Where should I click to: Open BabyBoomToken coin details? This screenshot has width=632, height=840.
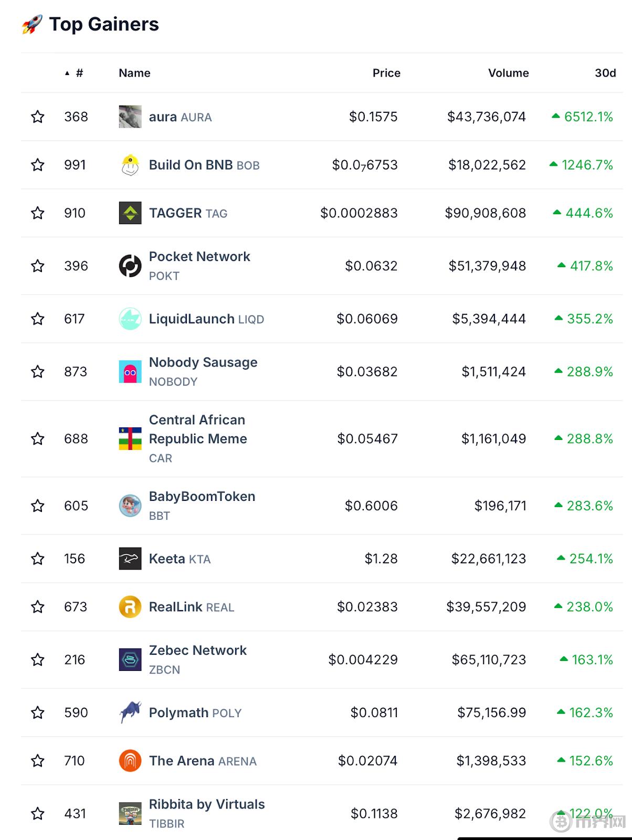(x=202, y=506)
